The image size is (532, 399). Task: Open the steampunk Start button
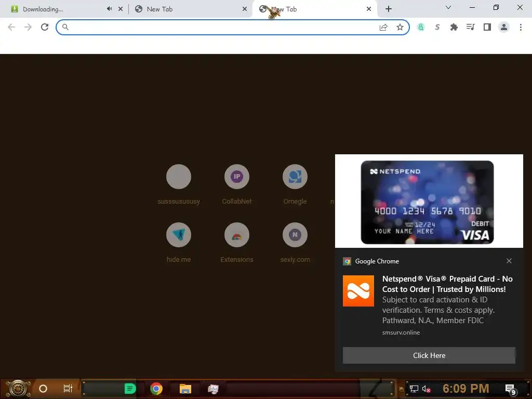(x=18, y=389)
